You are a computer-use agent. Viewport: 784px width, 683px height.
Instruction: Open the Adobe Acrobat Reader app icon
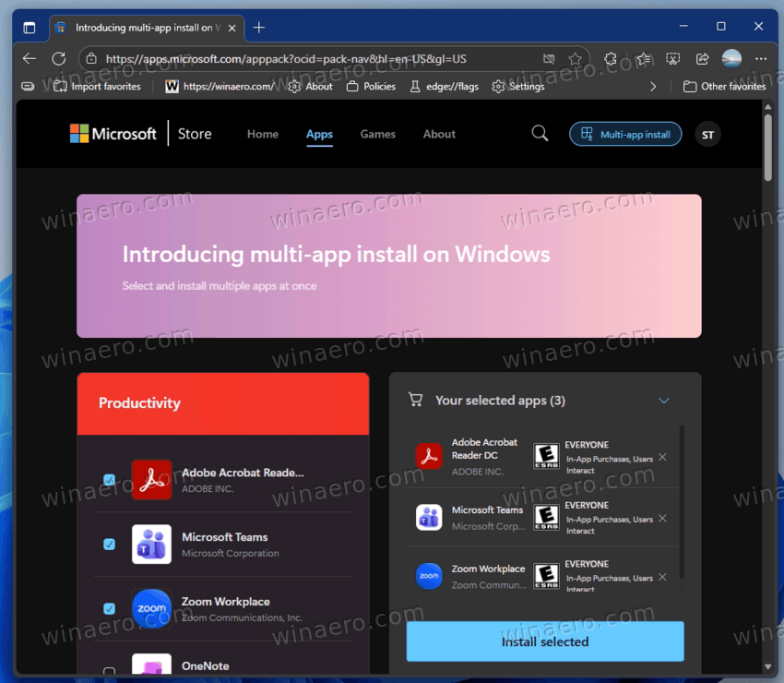click(151, 479)
